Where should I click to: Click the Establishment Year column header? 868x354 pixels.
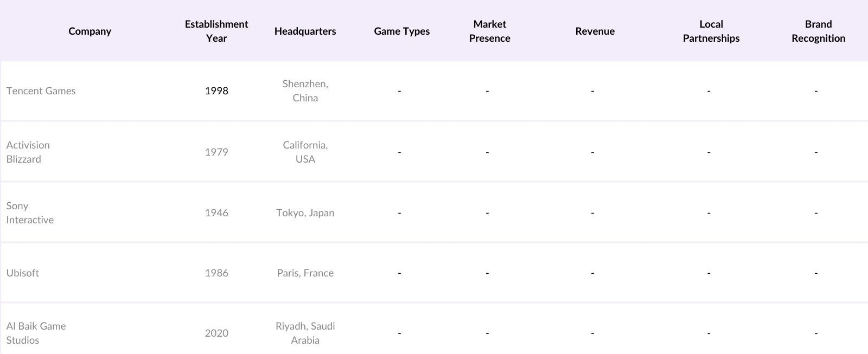(216, 31)
